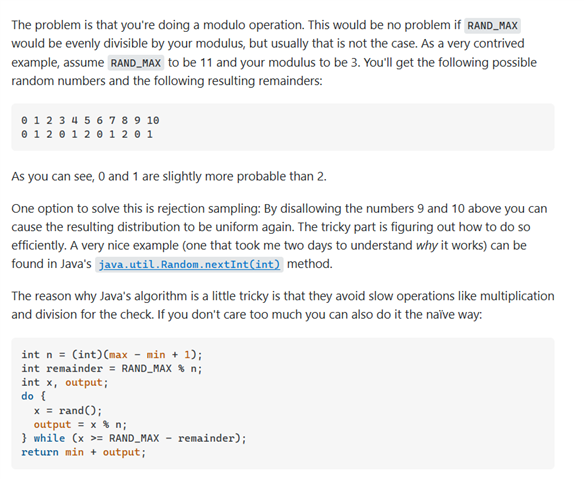Click the word "method." after the Java link

tap(310, 264)
